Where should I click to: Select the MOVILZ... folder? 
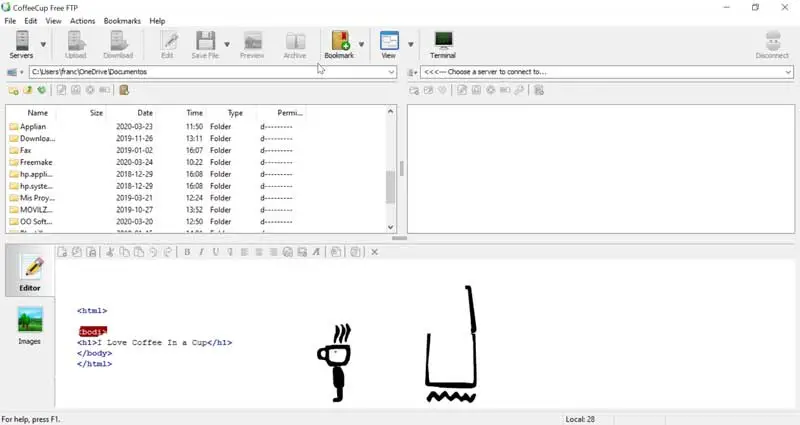[31, 210]
